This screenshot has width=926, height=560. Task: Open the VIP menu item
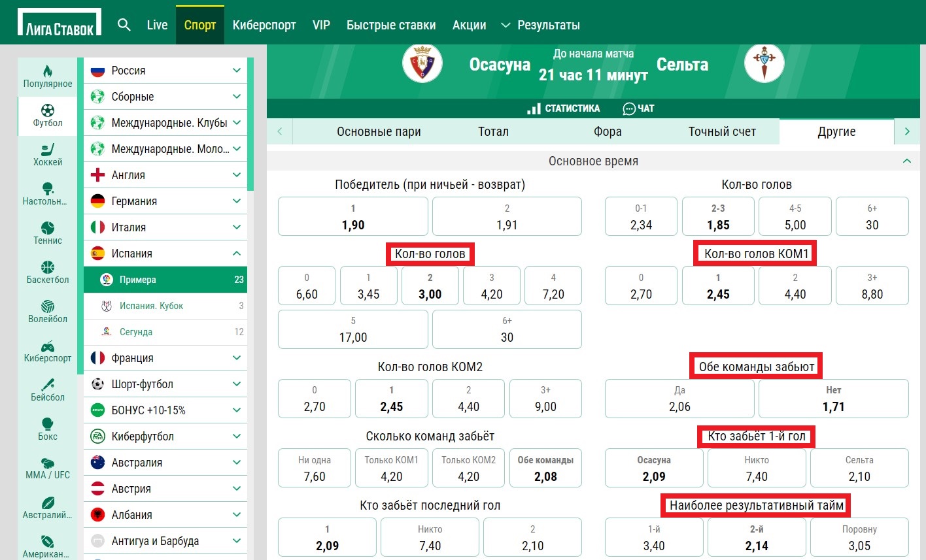(x=321, y=25)
